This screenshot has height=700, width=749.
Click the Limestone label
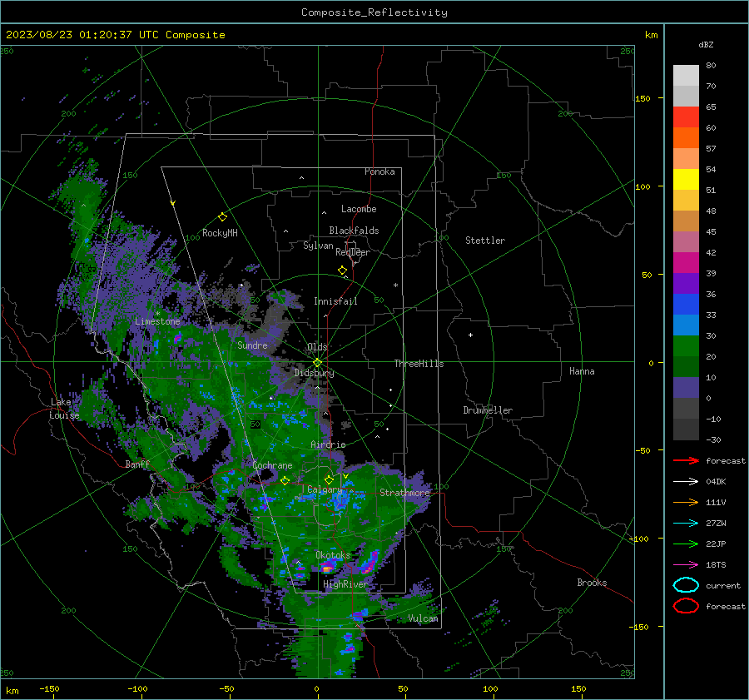157,321
